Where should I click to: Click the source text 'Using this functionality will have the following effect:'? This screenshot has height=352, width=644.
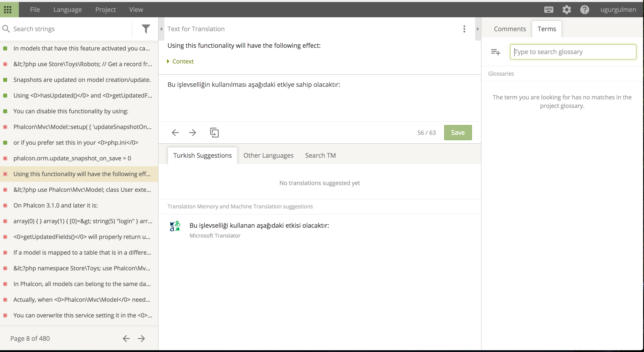pyautogui.click(x=244, y=46)
